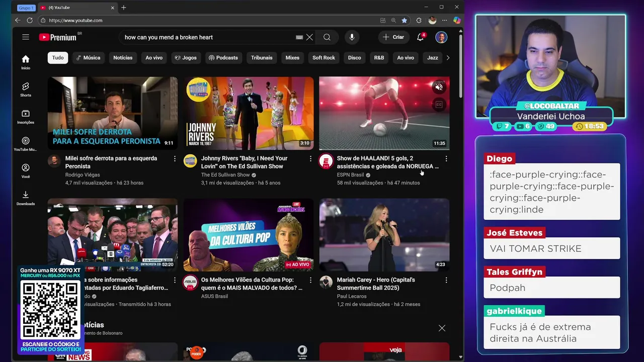Open the Paul Lecaros channel link
Image resolution: width=644 pixels, height=362 pixels.
351,297
